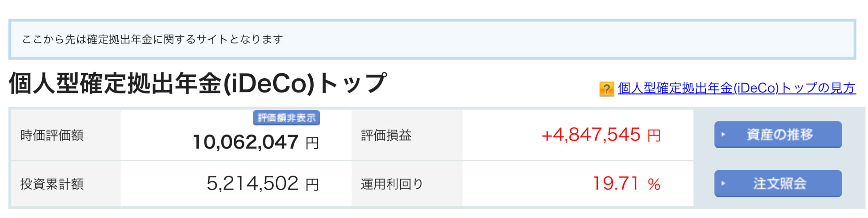Click the 5,214,502 円 invested total
The width and height of the screenshot is (868, 218).
[x=263, y=184]
